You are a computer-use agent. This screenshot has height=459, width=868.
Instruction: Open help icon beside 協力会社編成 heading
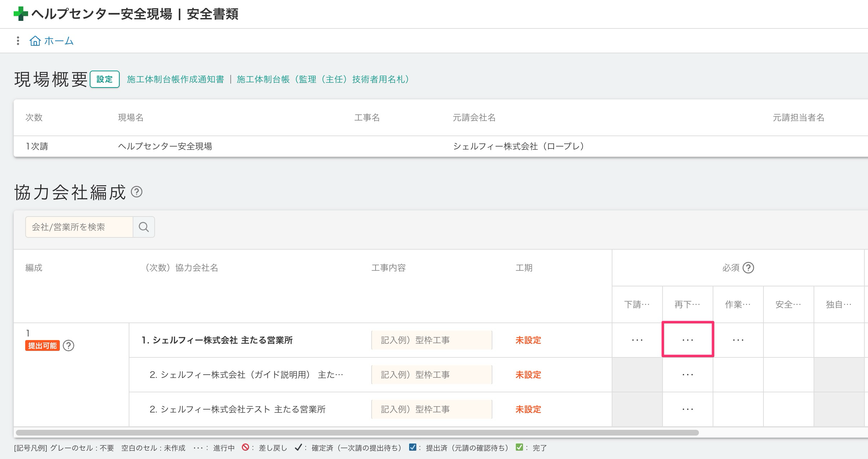137,192
